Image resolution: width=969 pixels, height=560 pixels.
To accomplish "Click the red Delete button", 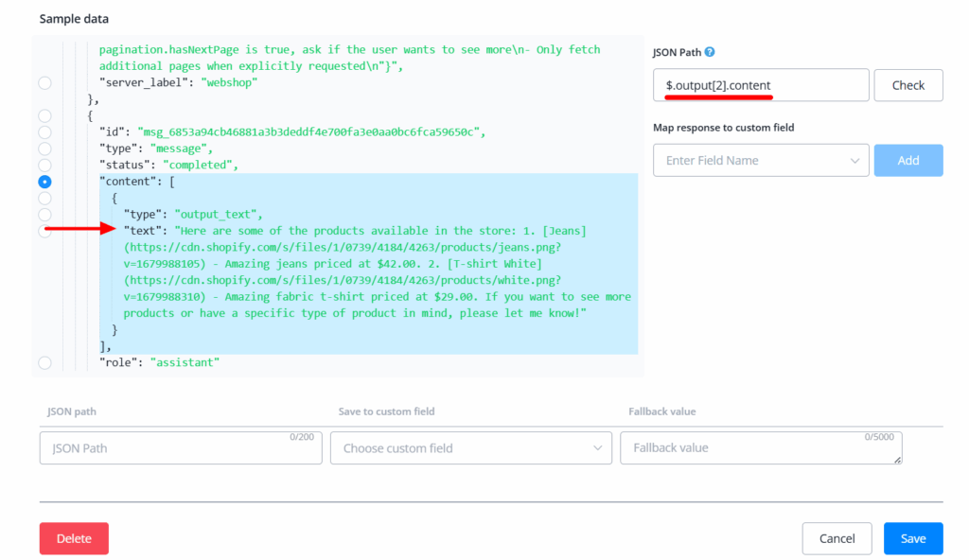I will (74, 538).
